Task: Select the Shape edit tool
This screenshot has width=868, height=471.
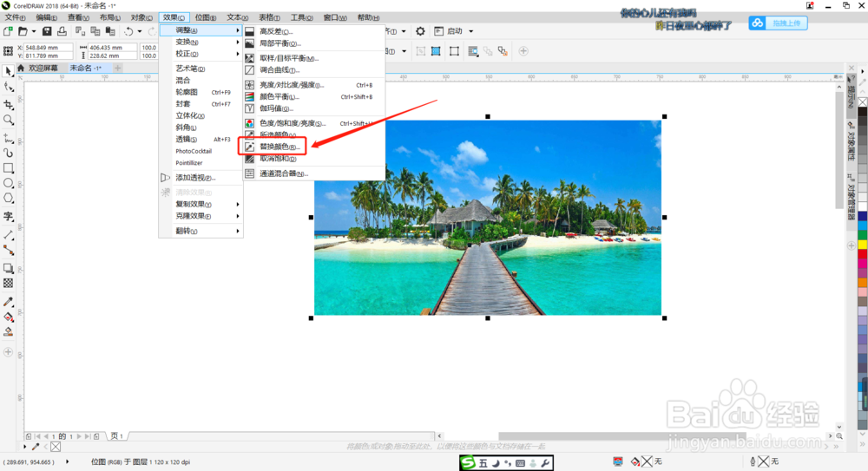Action: pos(9,88)
